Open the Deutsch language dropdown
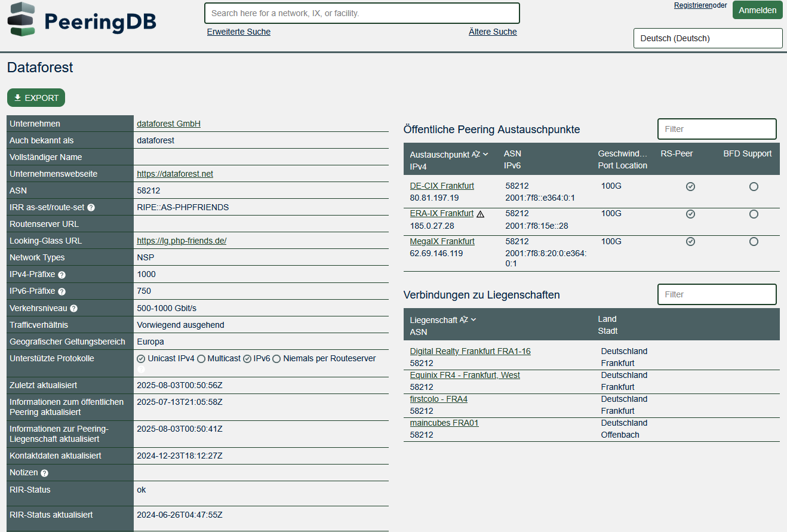Image resolution: width=787 pixels, height=532 pixels. click(708, 38)
